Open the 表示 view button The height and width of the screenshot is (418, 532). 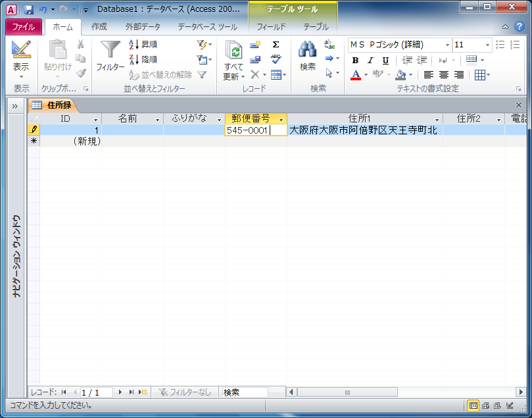(x=21, y=59)
